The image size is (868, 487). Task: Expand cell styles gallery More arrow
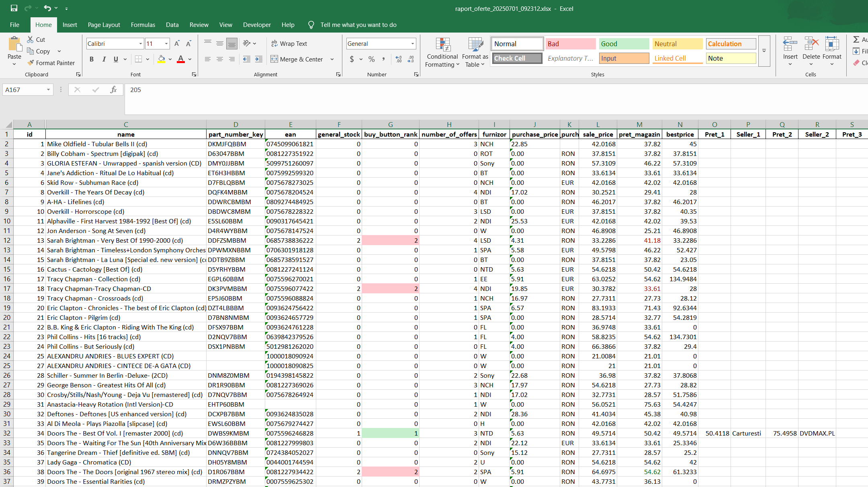[x=764, y=51]
